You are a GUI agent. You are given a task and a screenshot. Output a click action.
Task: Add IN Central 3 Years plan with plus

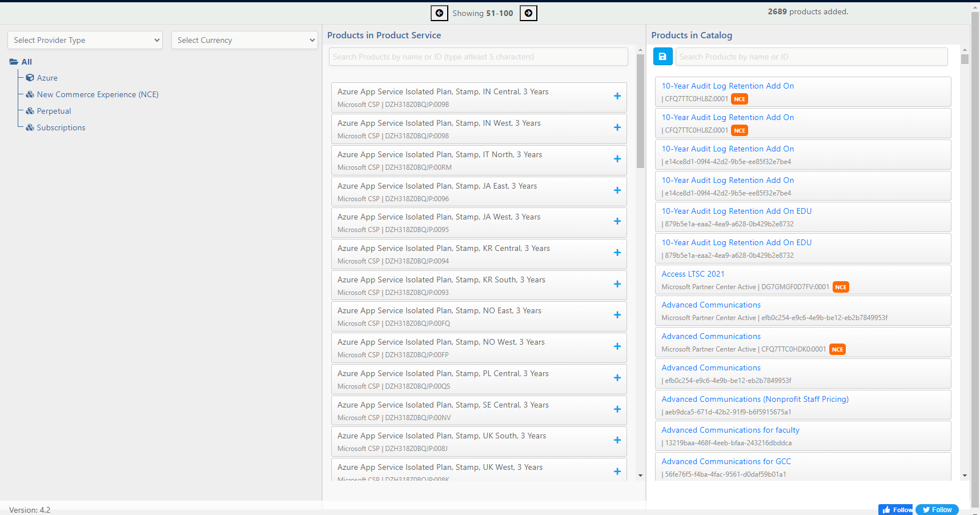tap(617, 96)
